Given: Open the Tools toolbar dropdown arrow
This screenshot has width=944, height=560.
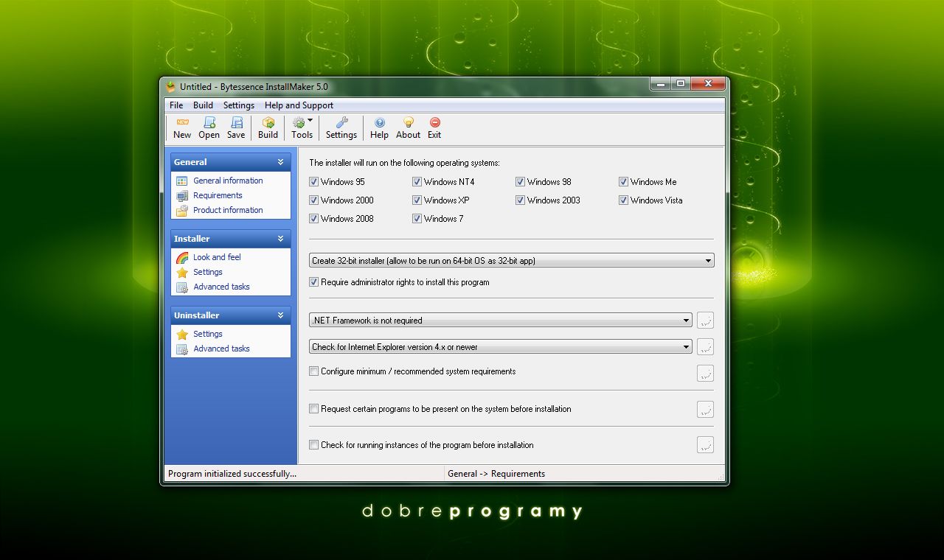Looking at the screenshot, I should click(x=310, y=120).
